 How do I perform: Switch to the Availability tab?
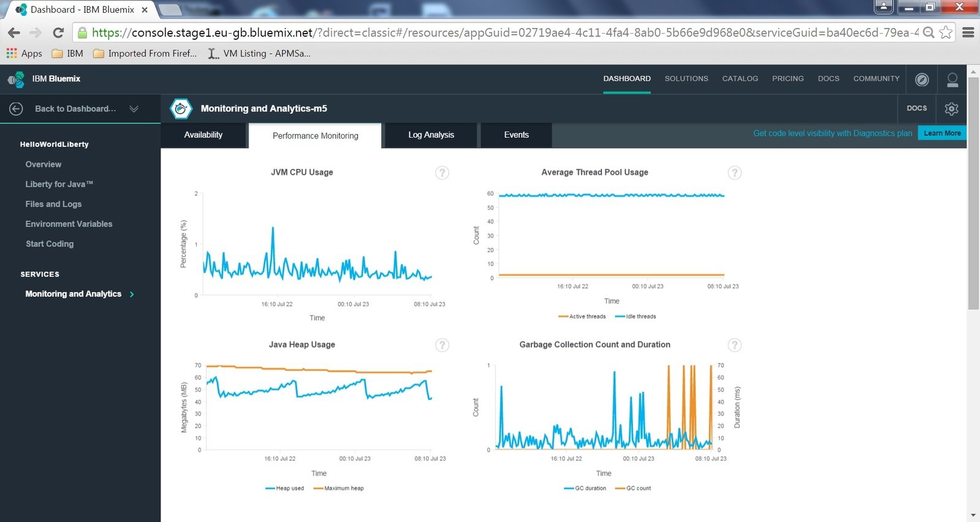point(203,135)
